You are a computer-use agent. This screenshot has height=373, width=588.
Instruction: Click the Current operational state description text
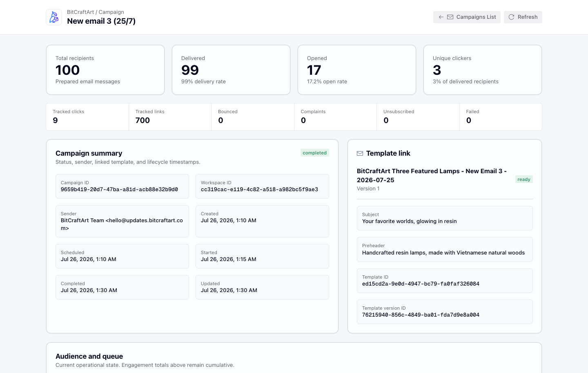point(145,365)
